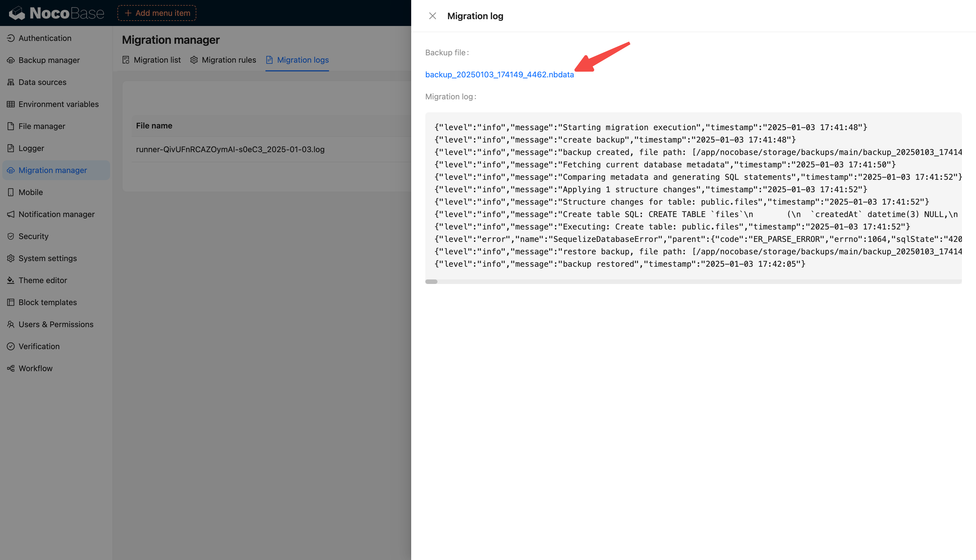Viewport: 976px width, 560px height.
Task: Open backup_20250103_174149_4462.nbdata file link
Action: click(499, 75)
